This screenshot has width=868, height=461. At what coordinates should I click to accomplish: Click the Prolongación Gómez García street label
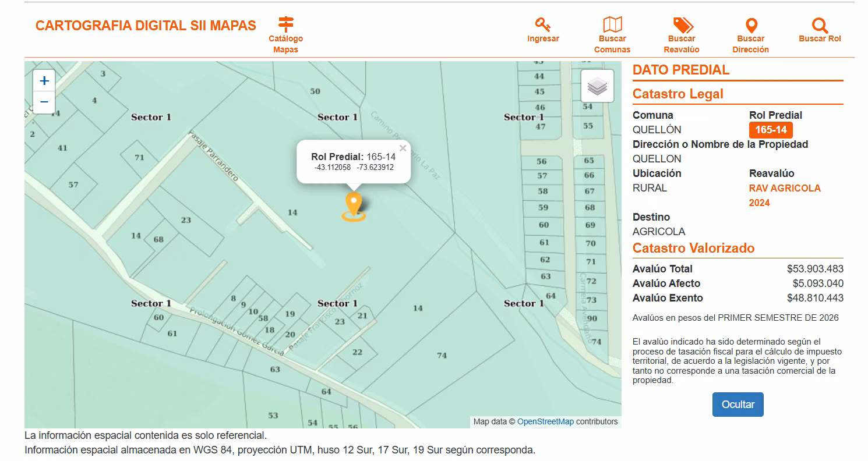click(x=236, y=330)
